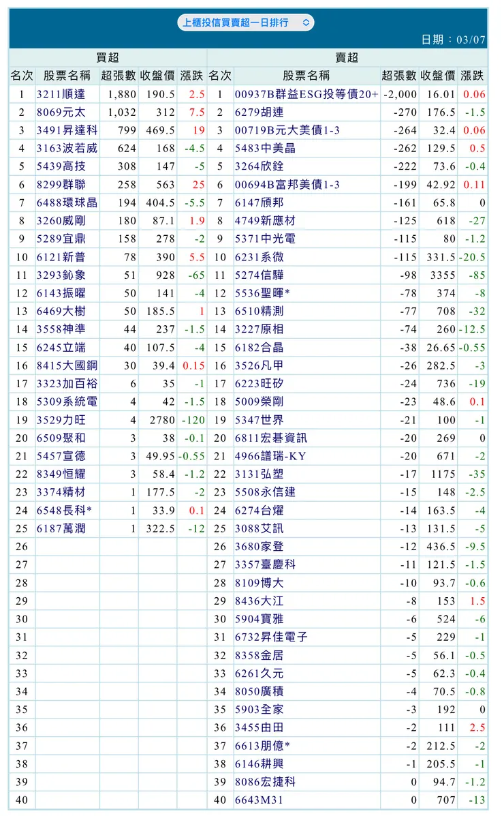Open stock link 5536聖暉*
This screenshot has height=816, width=504.
pyautogui.click(x=262, y=293)
